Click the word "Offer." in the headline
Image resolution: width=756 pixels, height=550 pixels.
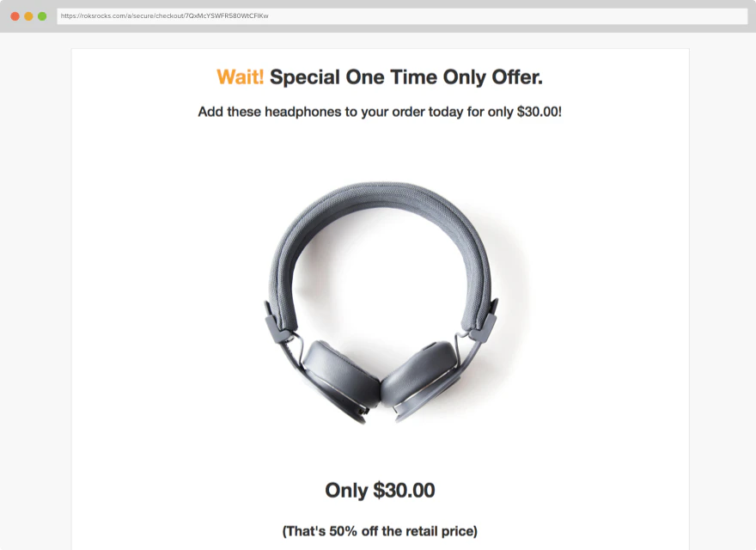(517, 77)
